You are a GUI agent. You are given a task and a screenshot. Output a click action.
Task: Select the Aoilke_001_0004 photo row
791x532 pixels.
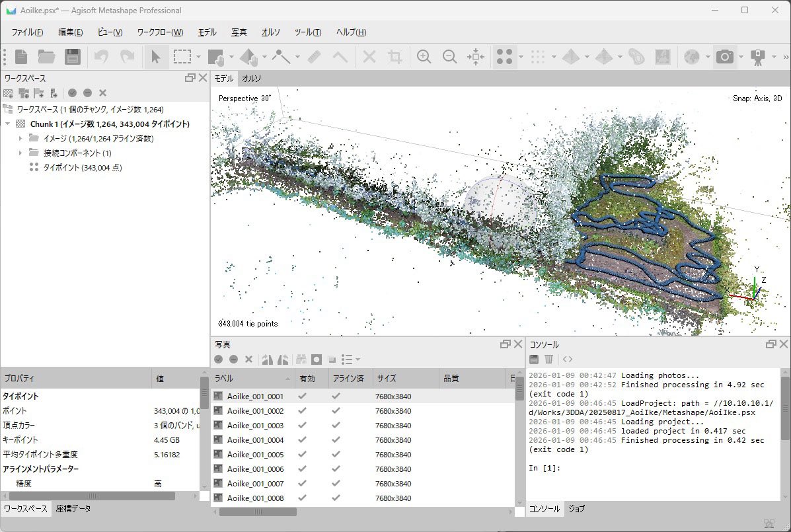coord(363,439)
